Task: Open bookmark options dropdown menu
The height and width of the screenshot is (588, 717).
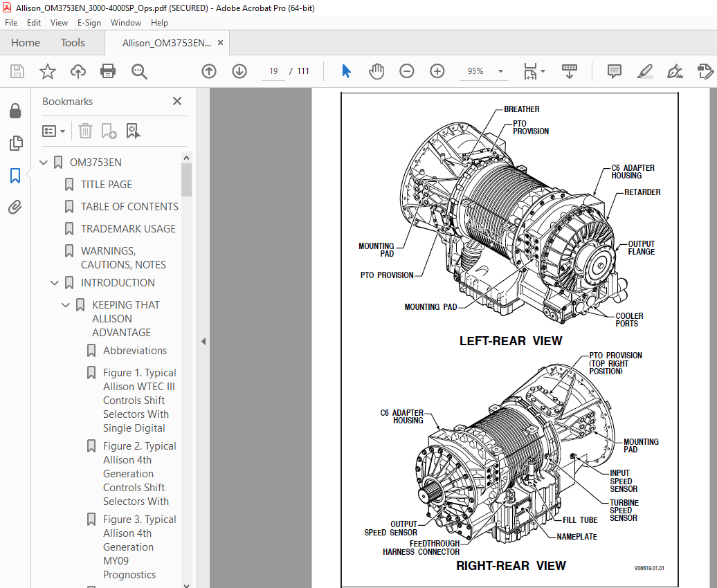Action: (53, 131)
